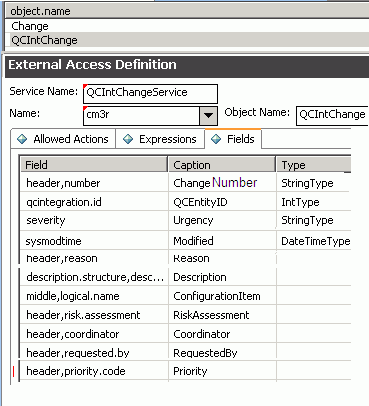Screen dimensions: 369x406
Task: Select the QCIntChange row in object list
Action: point(187,40)
